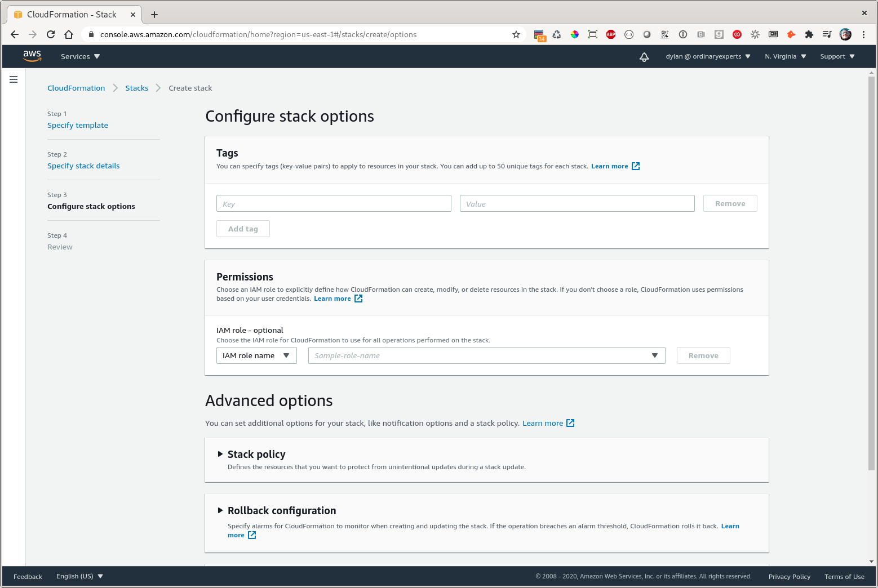
Task: Open the Chrome three-dot menu
Action: click(x=863, y=34)
